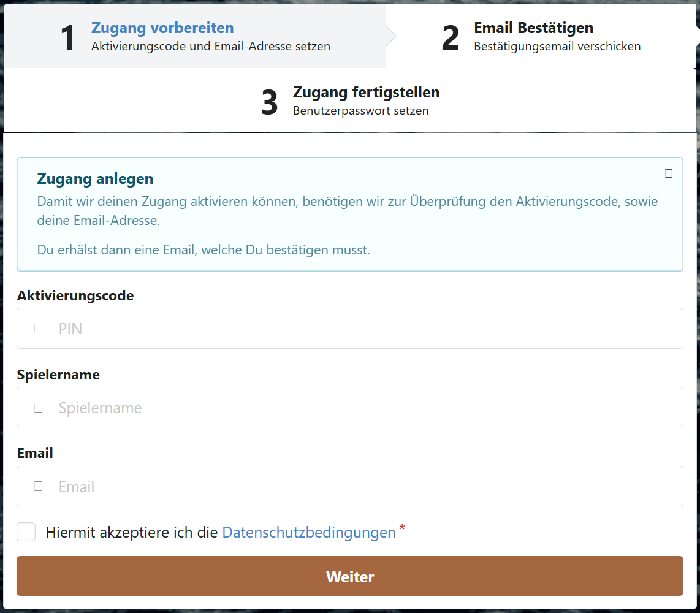Click the icon inside the Spielername field

(x=38, y=407)
